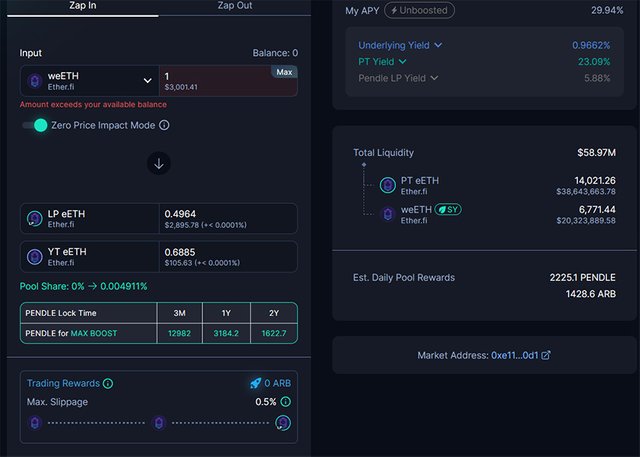The width and height of the screenshot is (640, 457).
Task: Click the LP token icon ending route path
Action: [x=283, y=423]
